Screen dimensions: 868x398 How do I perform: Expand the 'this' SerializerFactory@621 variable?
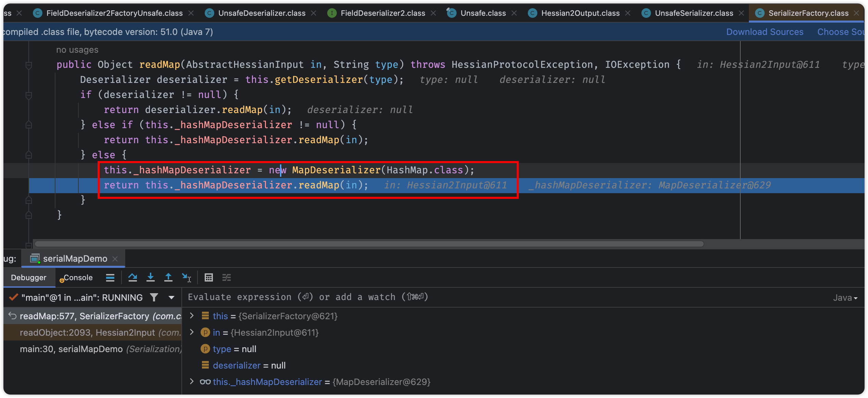point(192,316)
